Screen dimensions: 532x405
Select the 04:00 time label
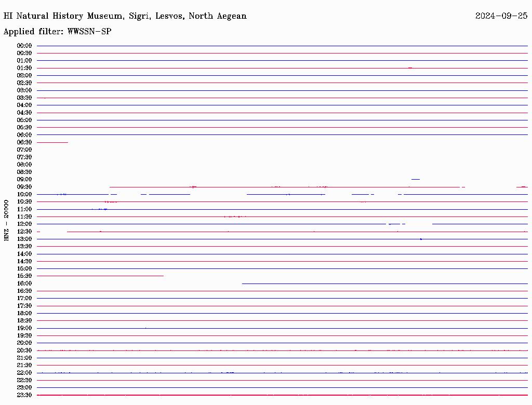(x=24, y=105)
